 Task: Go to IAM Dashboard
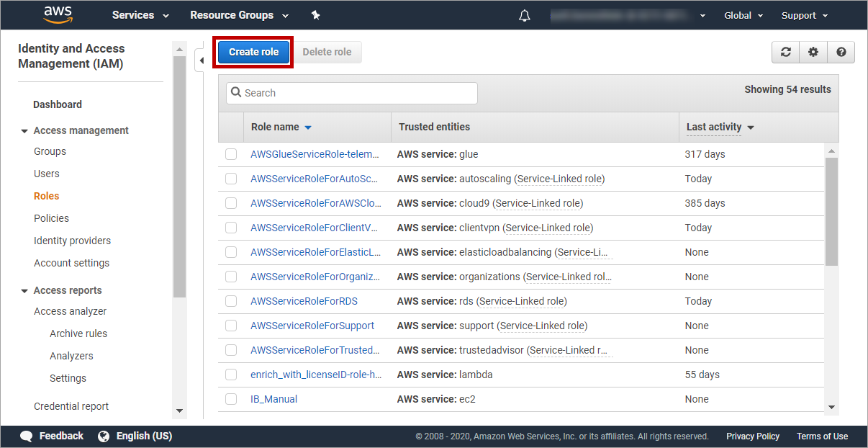click(x=58, y=104)
